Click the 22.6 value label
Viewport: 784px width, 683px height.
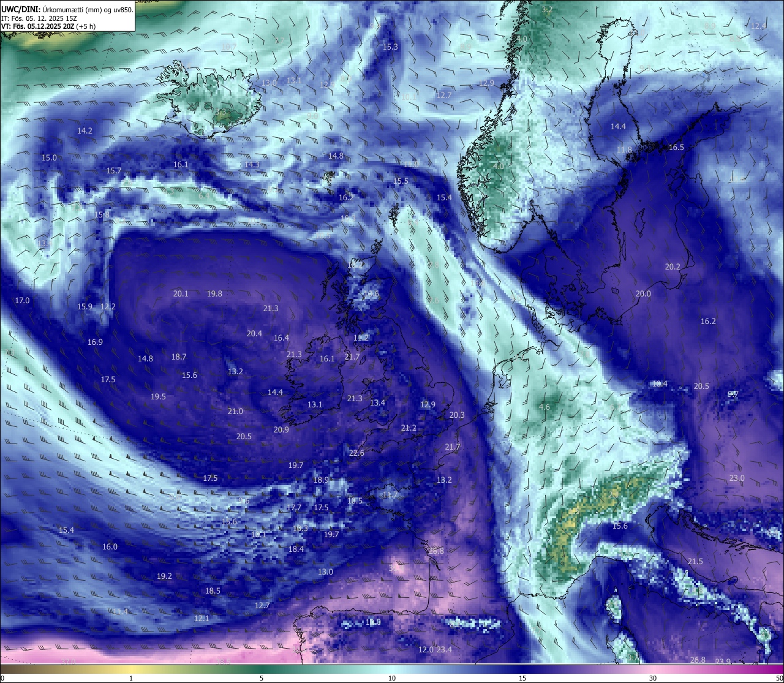(356, 453)
